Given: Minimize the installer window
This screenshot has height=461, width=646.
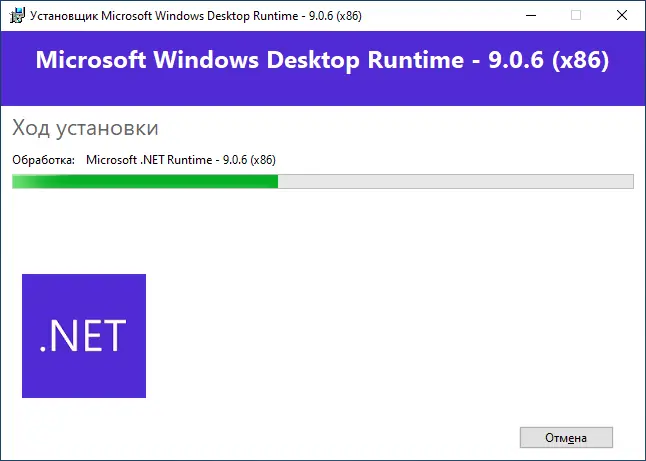Looking at the screenshot, I should pos(531,16).
